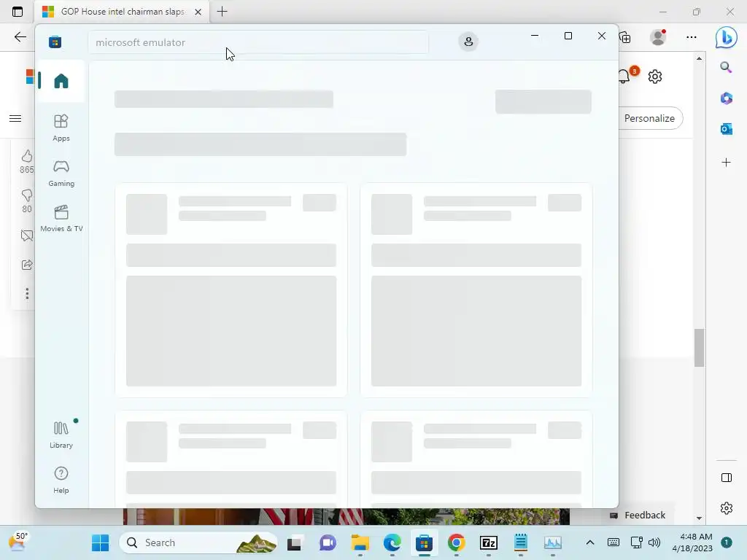
Task: Open the MSN hamburger menu
Action: pyautogui.click(x=15, y=119)
